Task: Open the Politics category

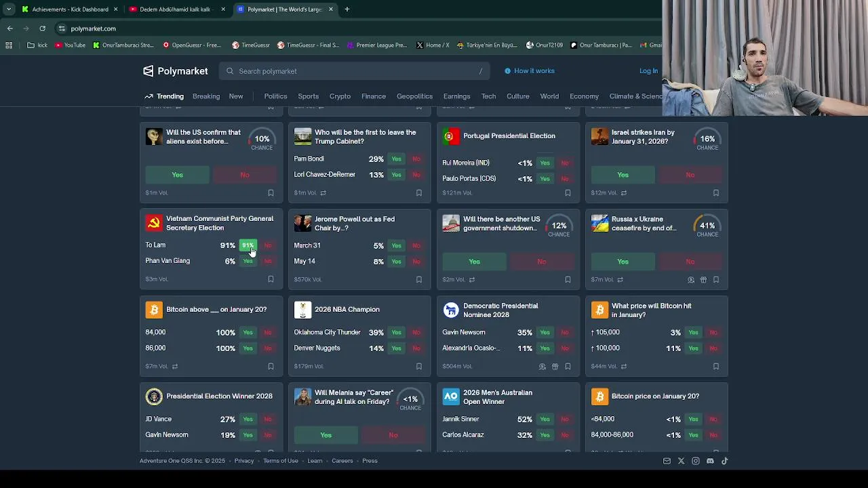Action: pyautogui.click(x=275, y=96)
